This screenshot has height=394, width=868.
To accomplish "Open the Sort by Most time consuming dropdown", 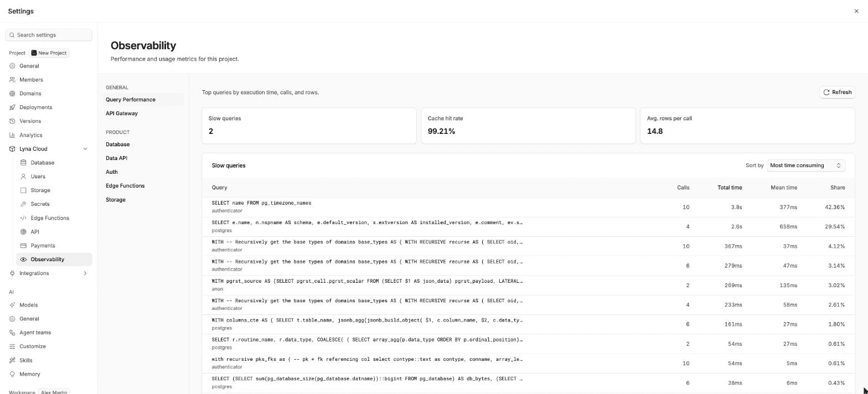I will (x=805, y=165).
